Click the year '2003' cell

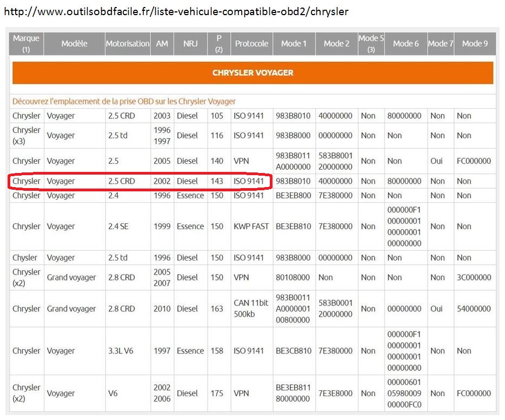(162, 116)
